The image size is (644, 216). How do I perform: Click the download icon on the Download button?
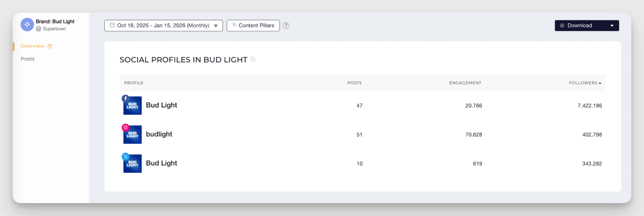pos(562,26)
